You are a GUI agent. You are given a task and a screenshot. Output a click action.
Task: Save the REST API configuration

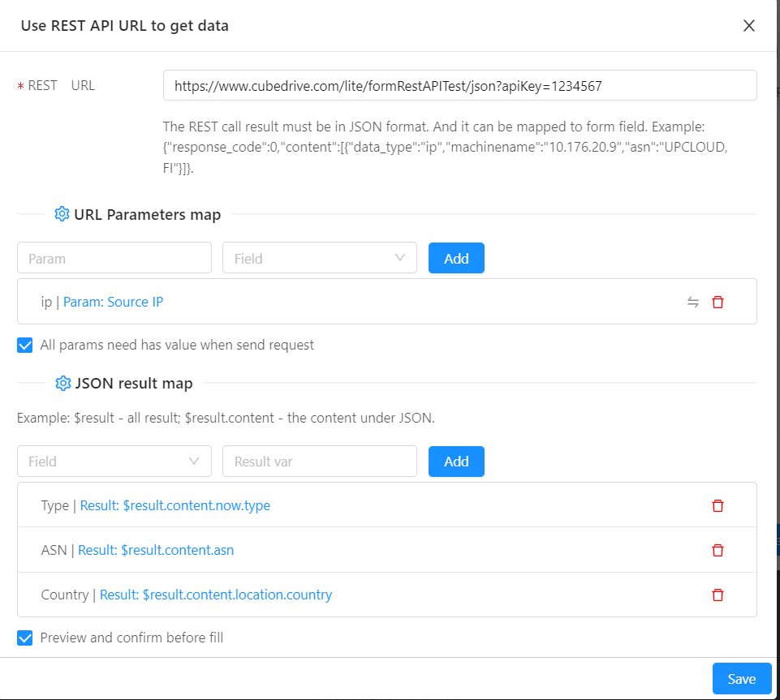click(x=741, y=679)
